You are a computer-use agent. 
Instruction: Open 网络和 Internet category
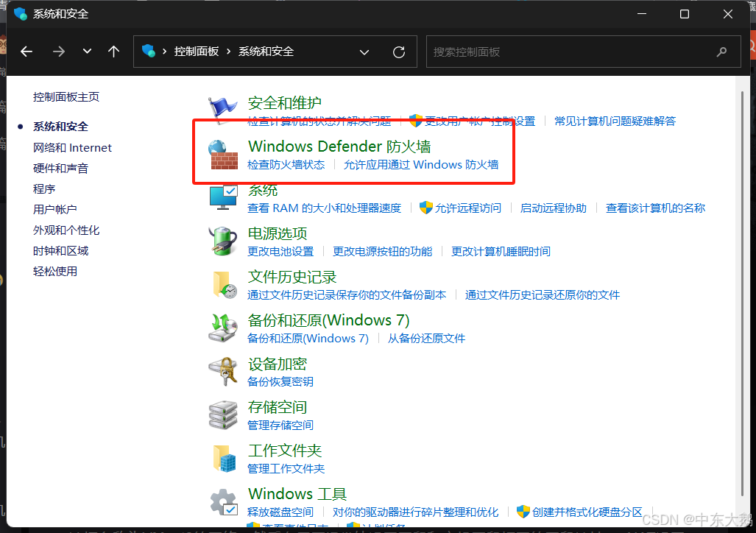pyautogui.click(x=72, y=147)
